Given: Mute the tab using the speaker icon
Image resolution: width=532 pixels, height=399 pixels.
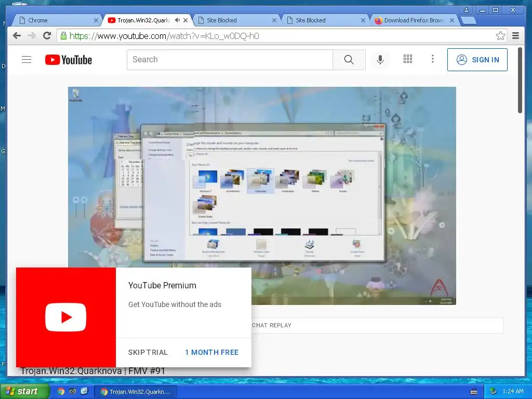Looking at the screenshot, I should tap(177, 20).
